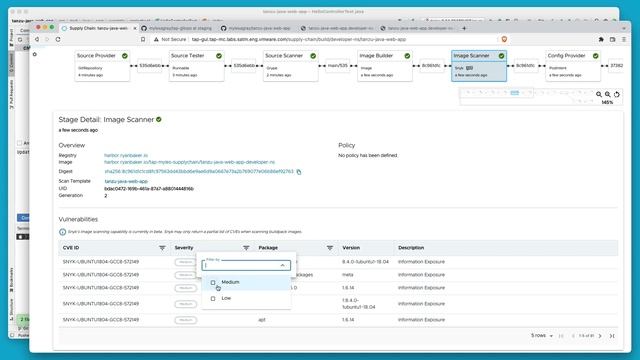Open the sha256 digest link

[199, 171]
